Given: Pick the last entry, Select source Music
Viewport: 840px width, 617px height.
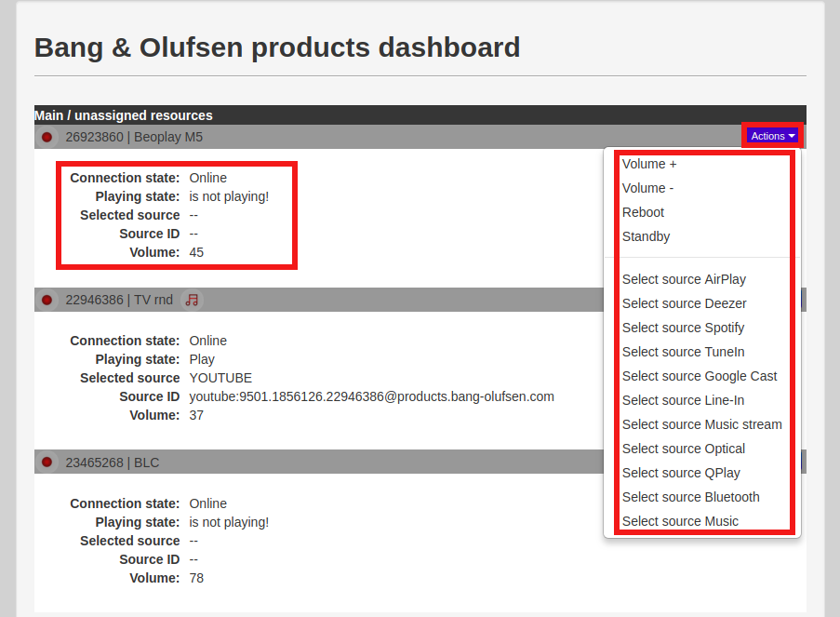Looking at the screenshot, I should (x=680, y=521).
